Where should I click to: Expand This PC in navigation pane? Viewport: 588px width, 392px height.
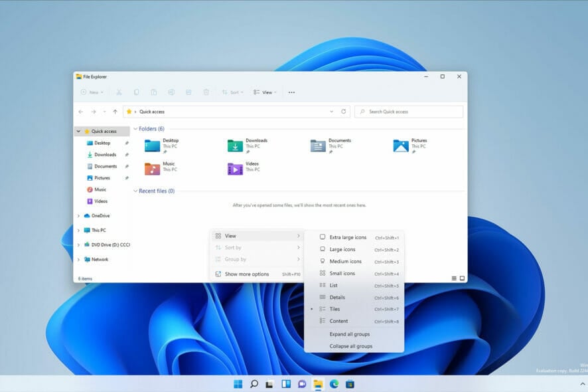(78, 231)
